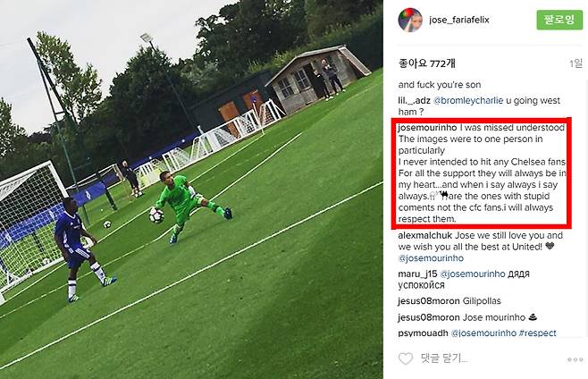The height and width of the screenshot is (379, 588).
Task: Click the player in blue kit in photo
Action: click(80, 249)
